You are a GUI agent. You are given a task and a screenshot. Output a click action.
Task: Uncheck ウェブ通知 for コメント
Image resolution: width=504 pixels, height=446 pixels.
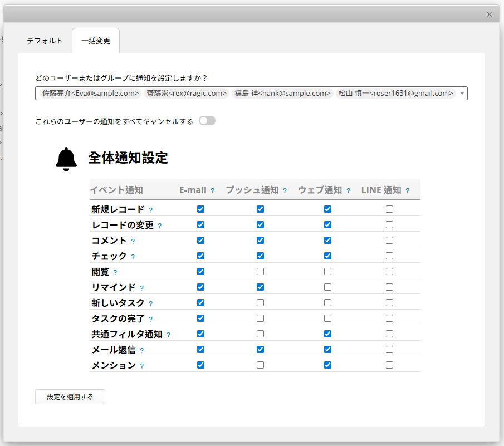click(327, 241)
